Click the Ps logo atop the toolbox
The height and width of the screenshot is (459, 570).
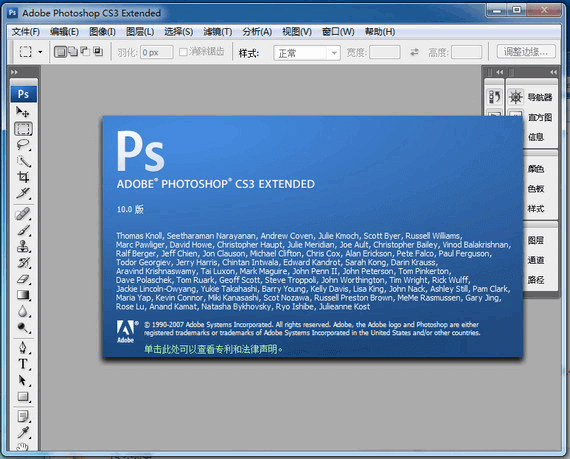pos(24,94)
